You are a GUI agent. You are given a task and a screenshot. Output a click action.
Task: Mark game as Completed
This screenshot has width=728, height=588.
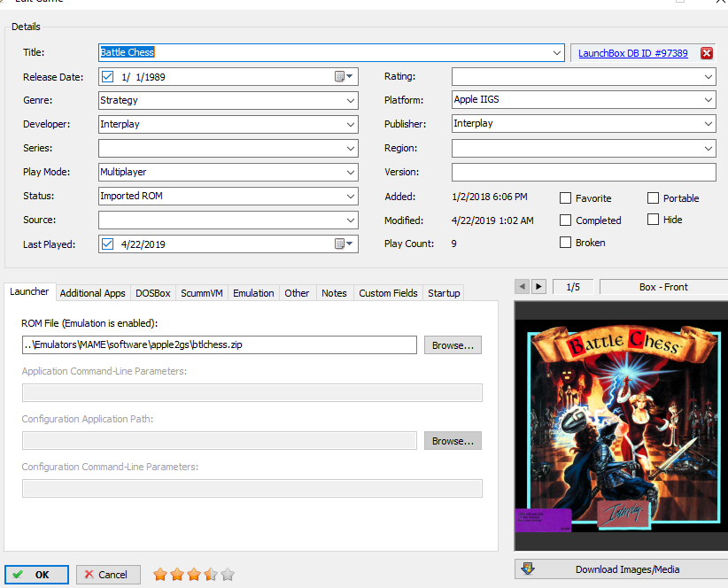pyautogui.click(x=565, y=220)
